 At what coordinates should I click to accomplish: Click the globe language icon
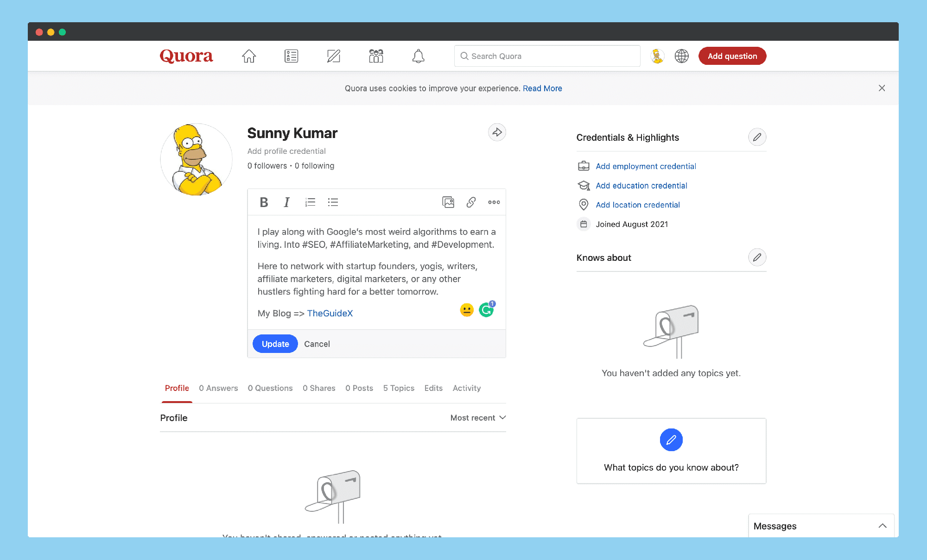pos(681,56)
